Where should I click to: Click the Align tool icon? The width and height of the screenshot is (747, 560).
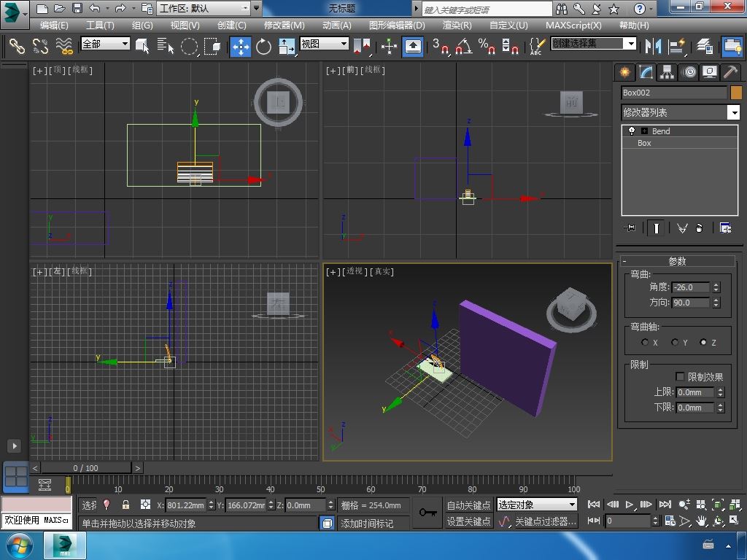coord(676,46)
